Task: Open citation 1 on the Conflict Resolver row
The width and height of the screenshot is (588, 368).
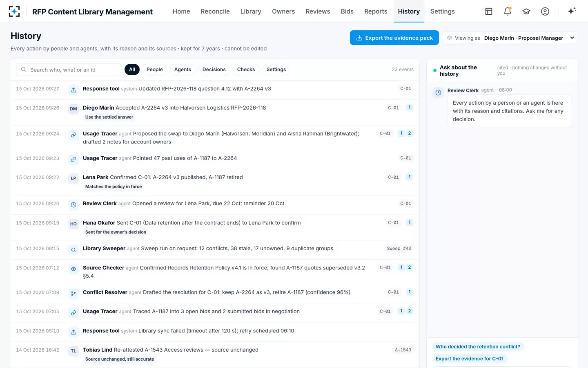Action: [410, 292]
